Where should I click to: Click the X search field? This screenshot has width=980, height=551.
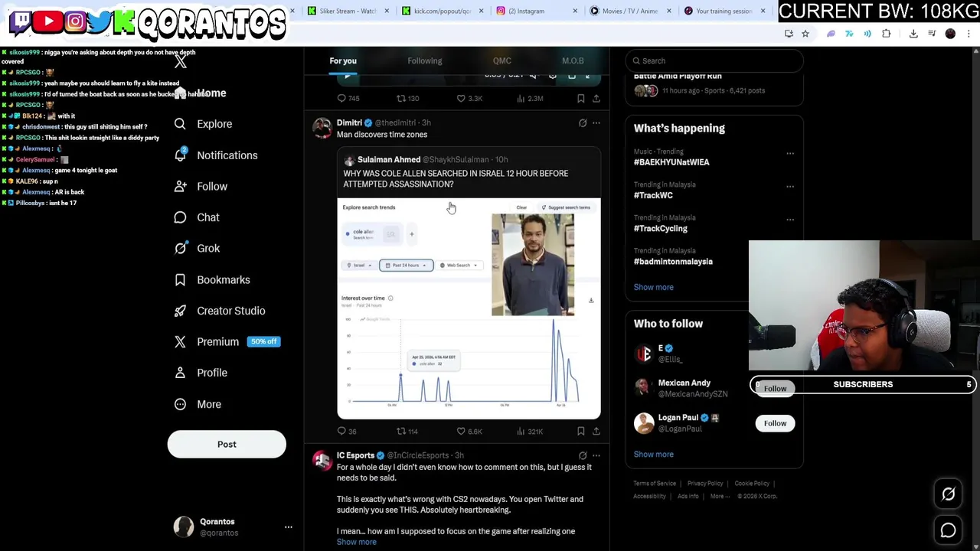[x=714, y=61]
